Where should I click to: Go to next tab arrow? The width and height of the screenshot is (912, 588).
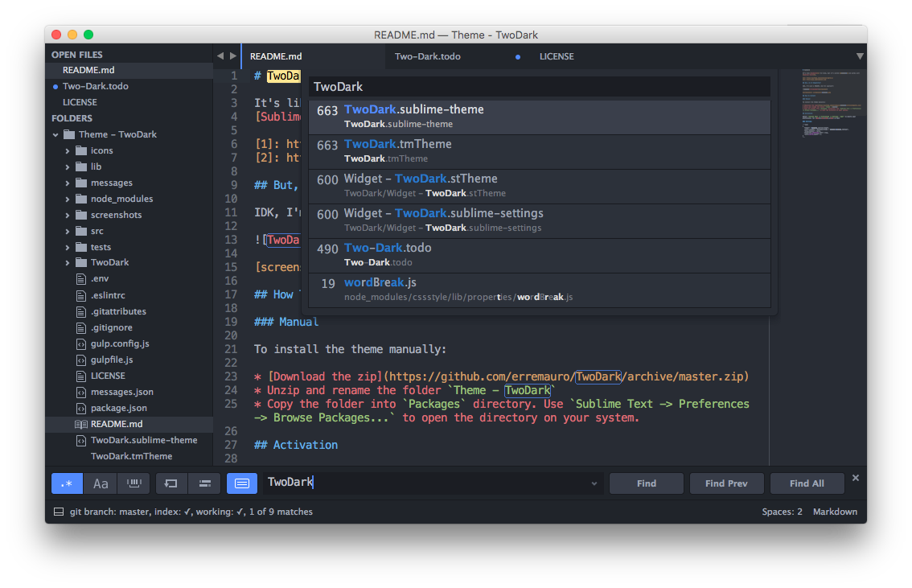pos(233,56)
